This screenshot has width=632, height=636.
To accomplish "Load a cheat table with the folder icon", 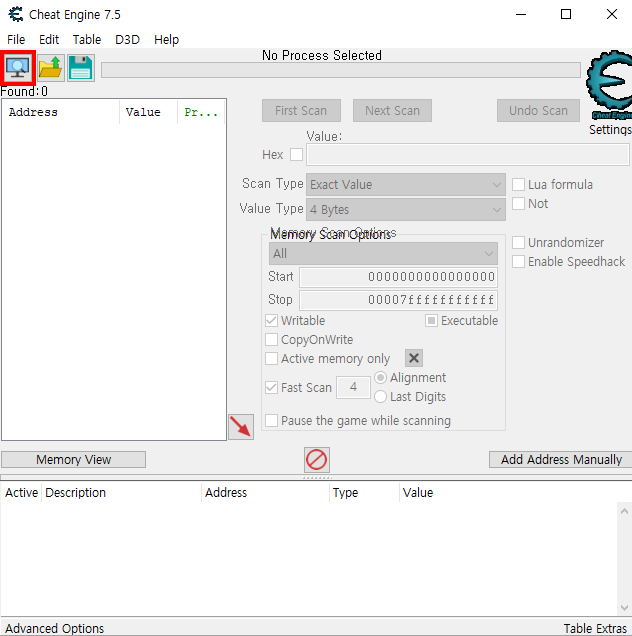I will [50, 68].
